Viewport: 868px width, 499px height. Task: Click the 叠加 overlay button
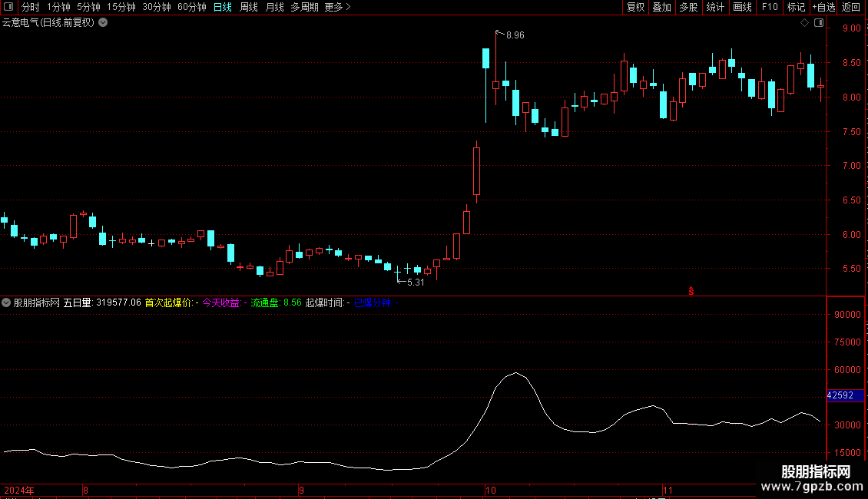pyautogui.click(x=661, y=7)
